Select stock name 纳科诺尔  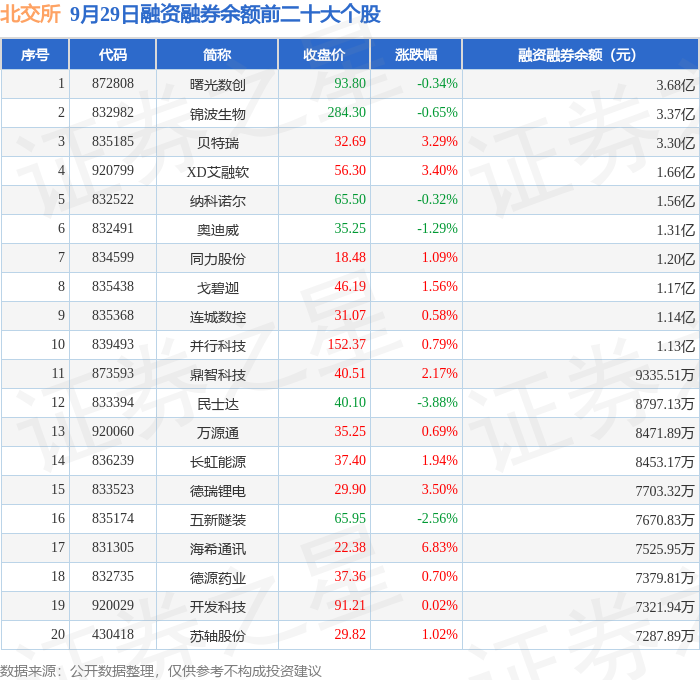tap(217, 201)
